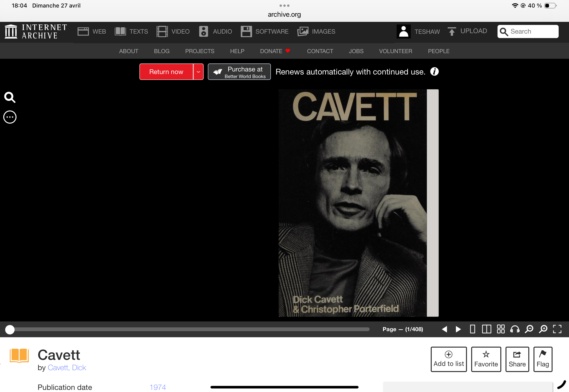Click Purchase at Better World Books
This screenshot has height=392, width=569.
pos(239,72)
